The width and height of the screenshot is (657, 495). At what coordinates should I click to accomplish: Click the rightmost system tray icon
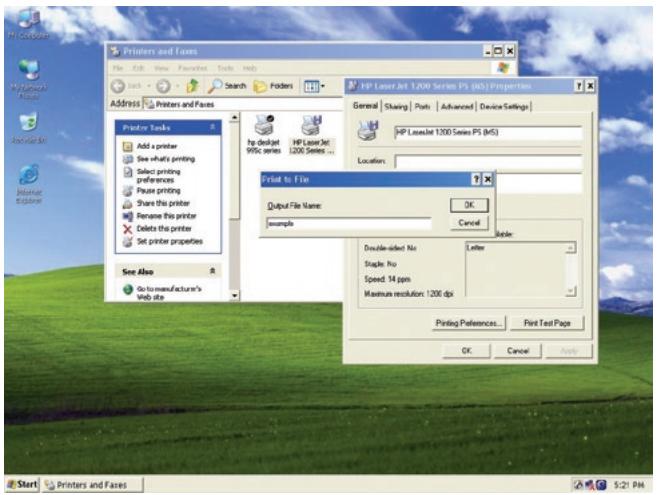(x=601, y=485)
